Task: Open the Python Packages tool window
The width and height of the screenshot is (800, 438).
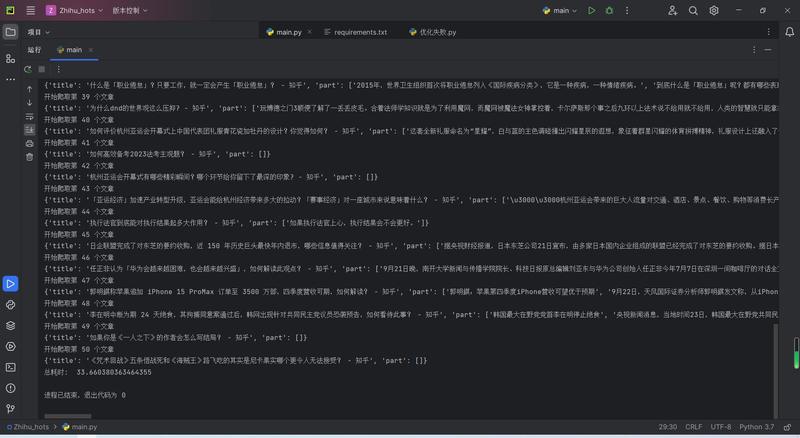Action: coord(10,326)
